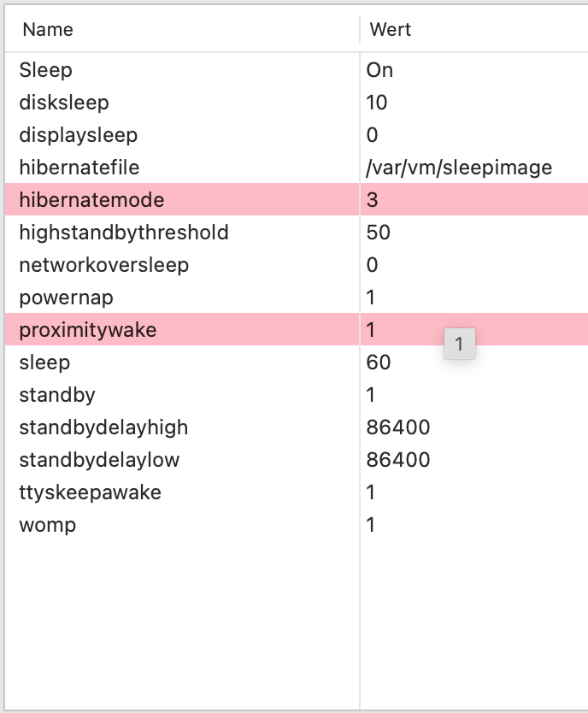This screenshot has height=713, width=588.
Task: Click the Wert column header
Action: (391, 30)
